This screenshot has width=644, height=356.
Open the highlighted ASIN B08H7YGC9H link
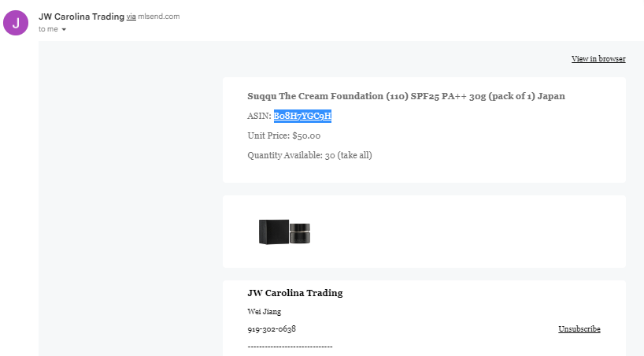pos(302,116)
